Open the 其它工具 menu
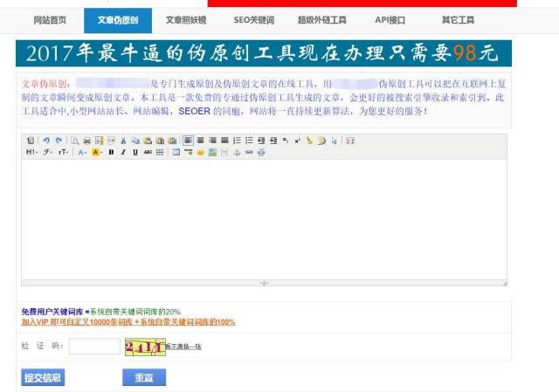Image resolution: width=559 pixels, height=392 pixels. pyautogui.click(x=458, y=20)
